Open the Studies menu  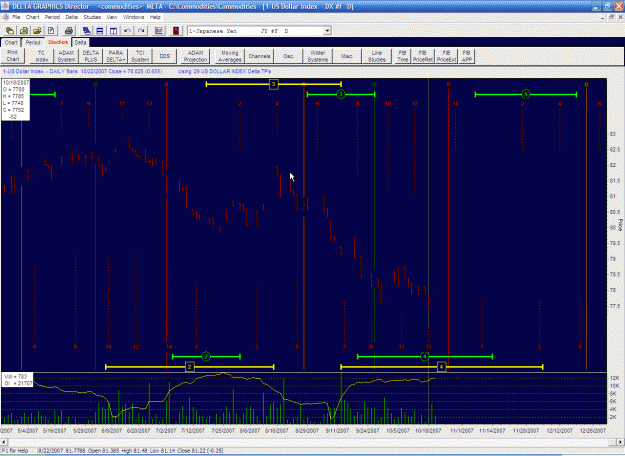point(92,17)
